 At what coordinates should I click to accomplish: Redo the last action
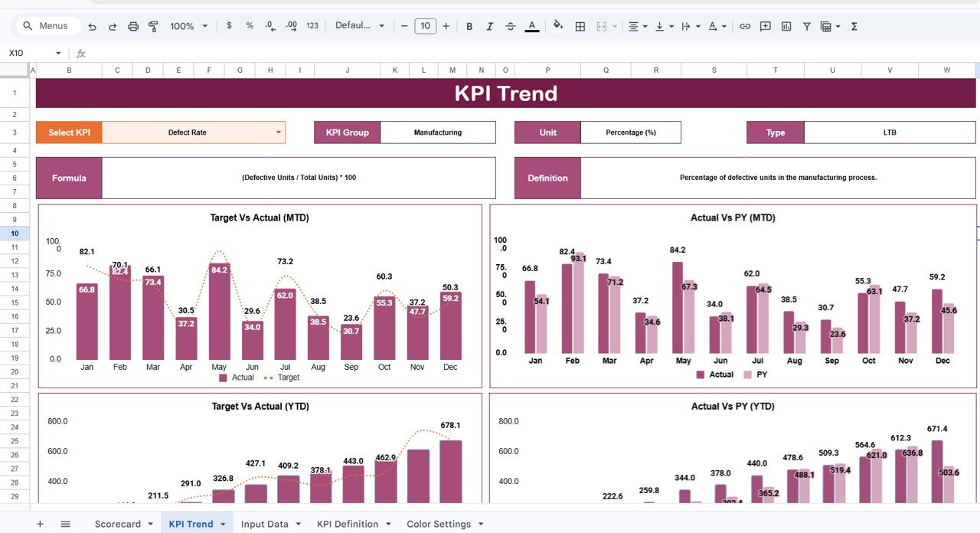pos(113,25)
